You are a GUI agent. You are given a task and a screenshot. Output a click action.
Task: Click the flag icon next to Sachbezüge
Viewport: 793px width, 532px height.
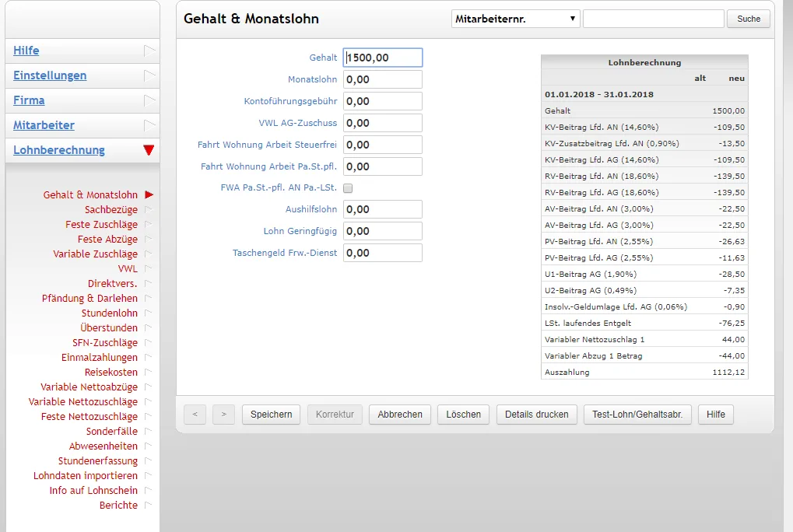tap(148, 209)
